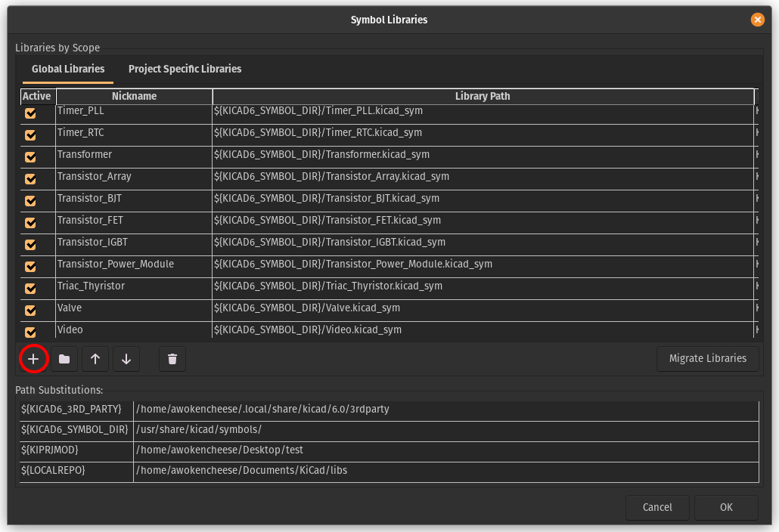779x532 pixels.
Task: Uncheck the Timer_PLL active checkbox
Action: click(30, 113)
